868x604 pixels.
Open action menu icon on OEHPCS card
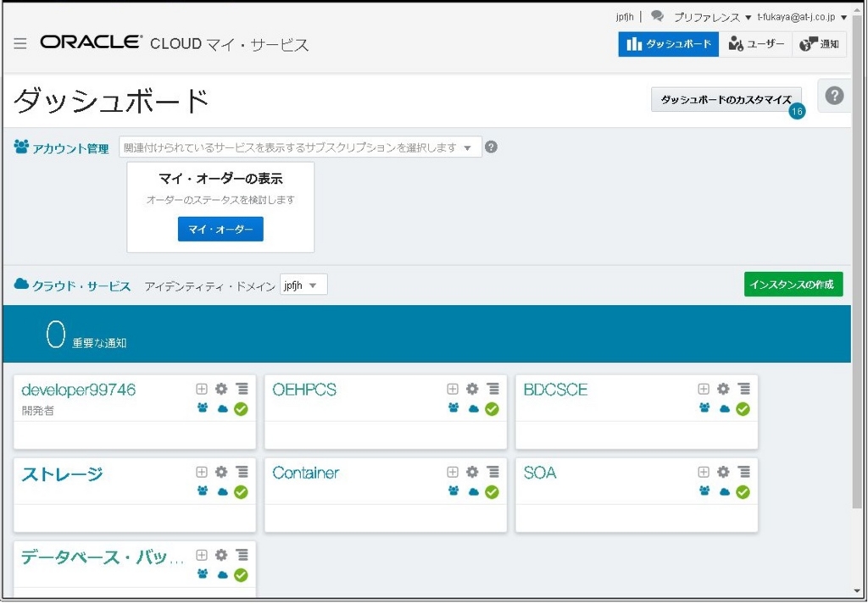pyautogui.click(x=492, y=389)
